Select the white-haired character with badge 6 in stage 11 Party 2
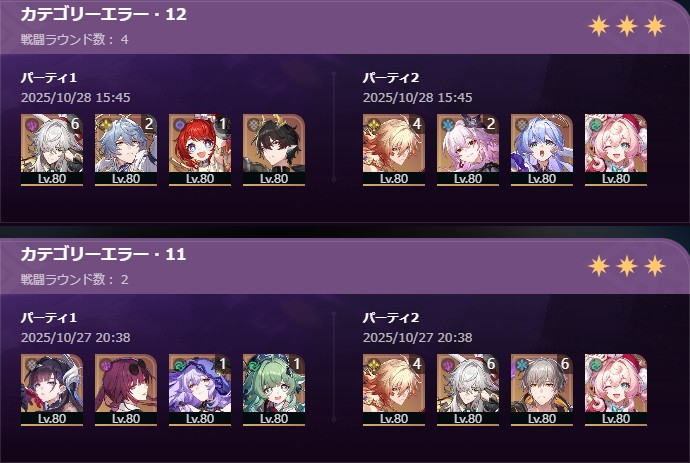Screen dimensions: 690x463 [x=468, y=390]
